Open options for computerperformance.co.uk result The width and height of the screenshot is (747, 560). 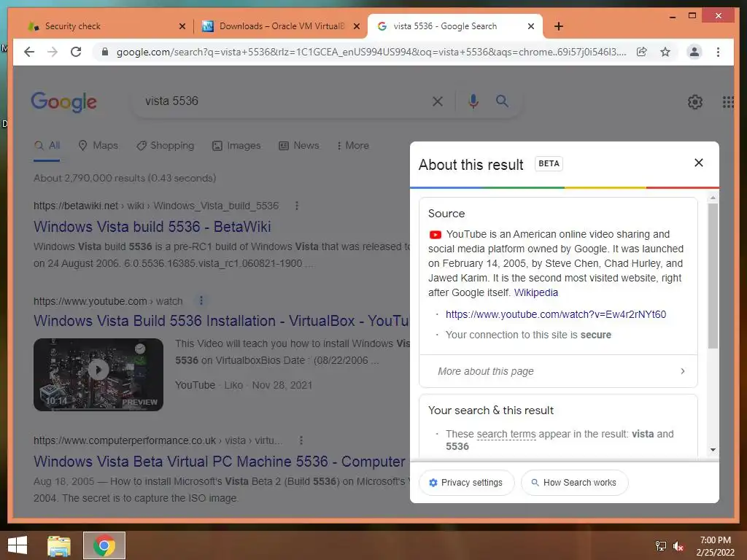pyautogui.click(x=301, y=440)
